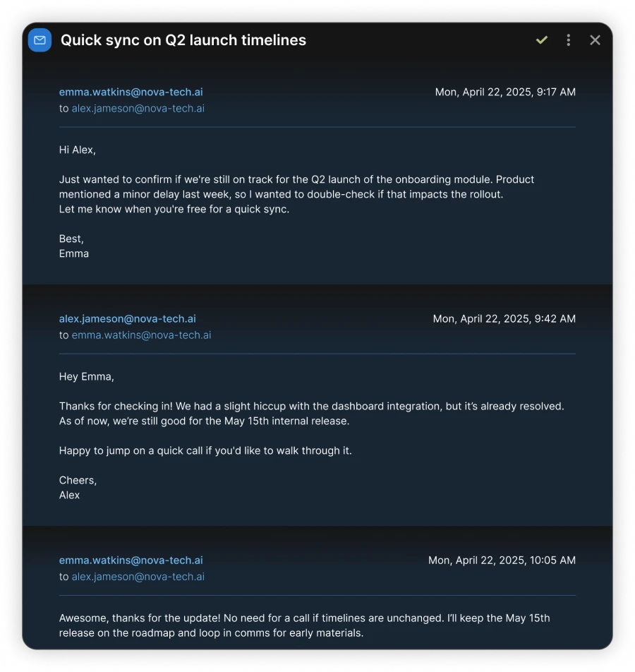Click the "Happy to jump on a quick call" line

205,450
